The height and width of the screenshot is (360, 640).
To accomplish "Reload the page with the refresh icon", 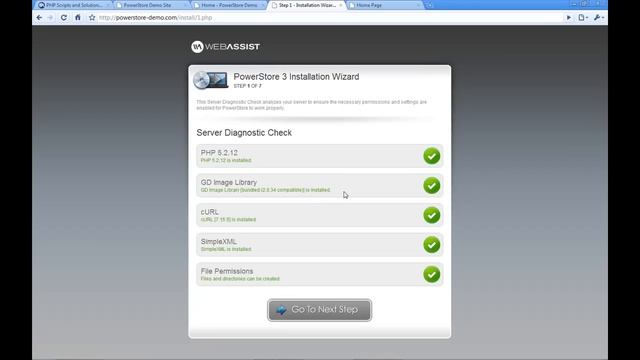I will (64, 18).
